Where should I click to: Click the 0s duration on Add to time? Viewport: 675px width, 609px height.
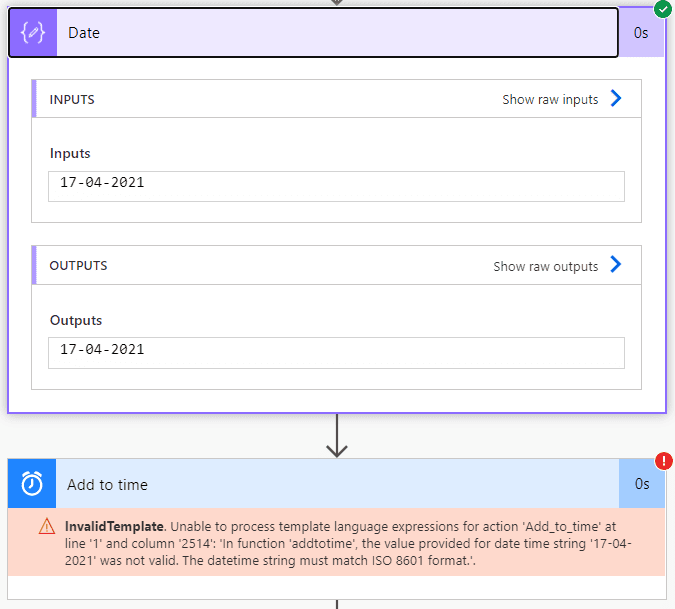(x=641, y=484)
